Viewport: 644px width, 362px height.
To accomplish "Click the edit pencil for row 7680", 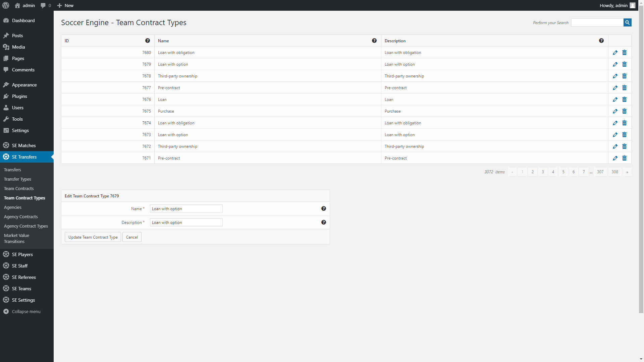I will (x=615, y=53).
